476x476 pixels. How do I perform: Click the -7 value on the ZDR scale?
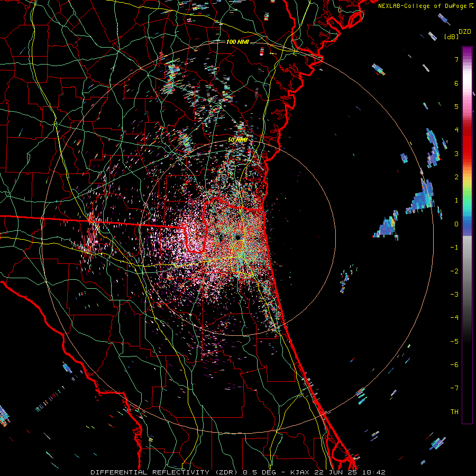454,388
